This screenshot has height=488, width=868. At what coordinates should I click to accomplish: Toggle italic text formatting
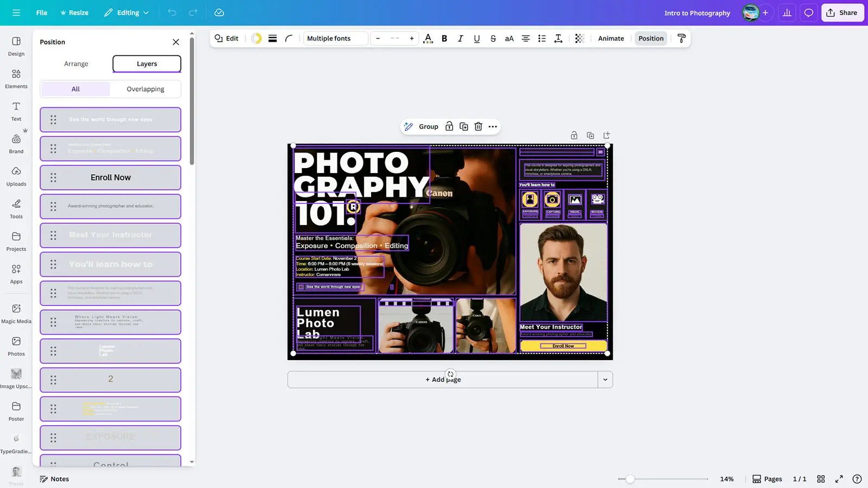461,38
